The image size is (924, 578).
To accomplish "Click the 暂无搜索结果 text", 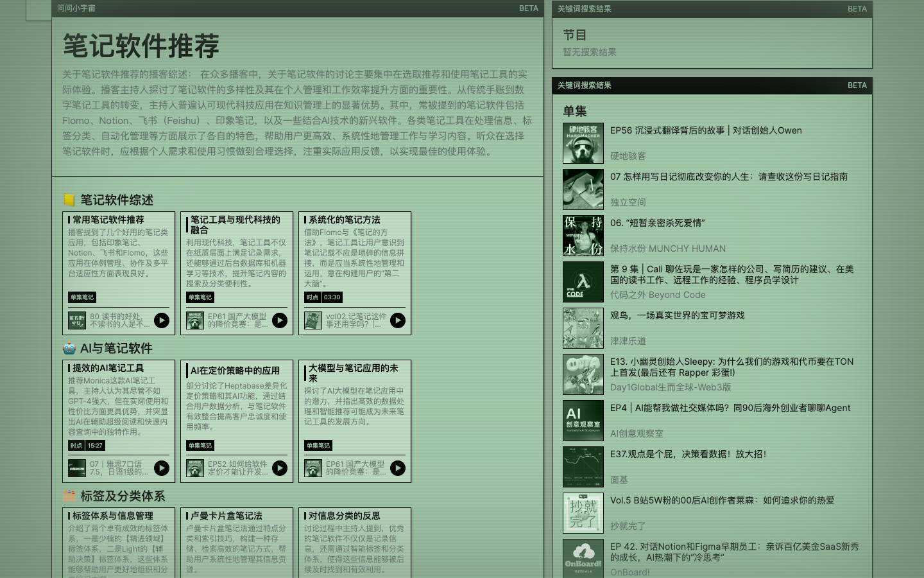I will [x=590, y=52].
